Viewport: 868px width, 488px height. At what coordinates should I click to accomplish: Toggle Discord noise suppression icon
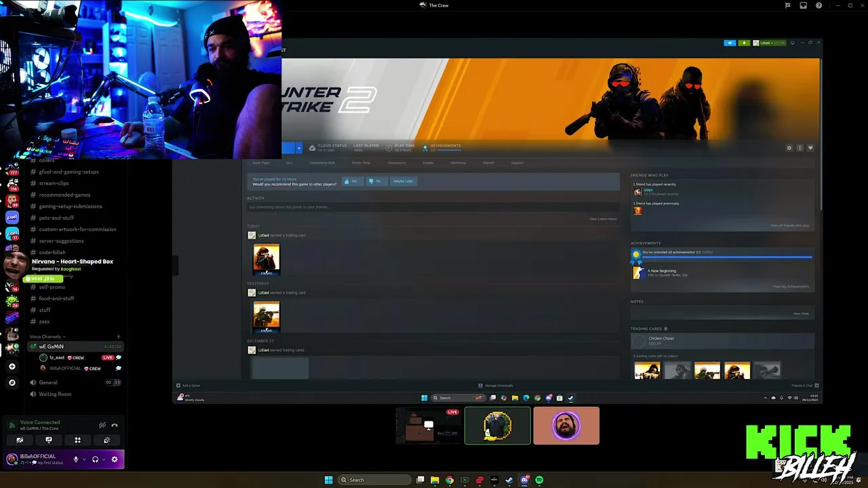click(102, 425)
